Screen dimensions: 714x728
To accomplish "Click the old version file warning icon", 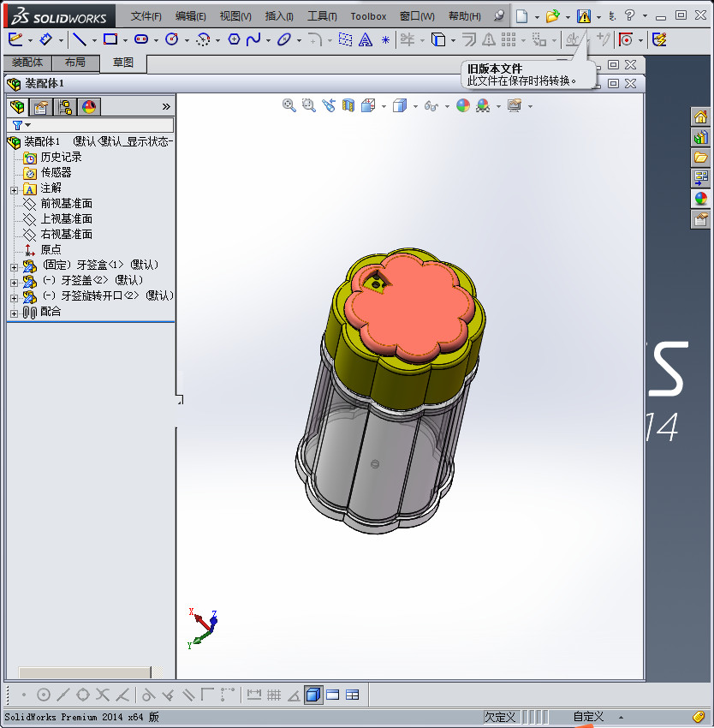I will [x=584, y=16].
